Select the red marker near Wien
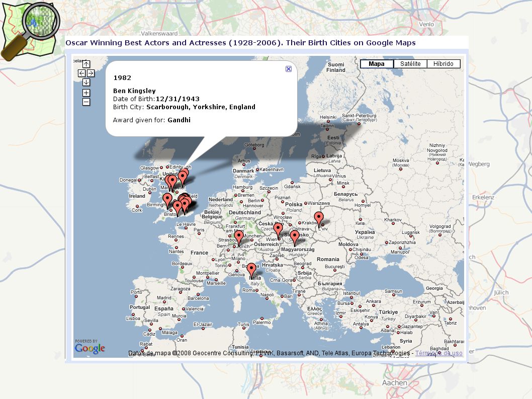The height and width of the screenshot is (399, 532). pyautogui.click(x=278, y=229)
